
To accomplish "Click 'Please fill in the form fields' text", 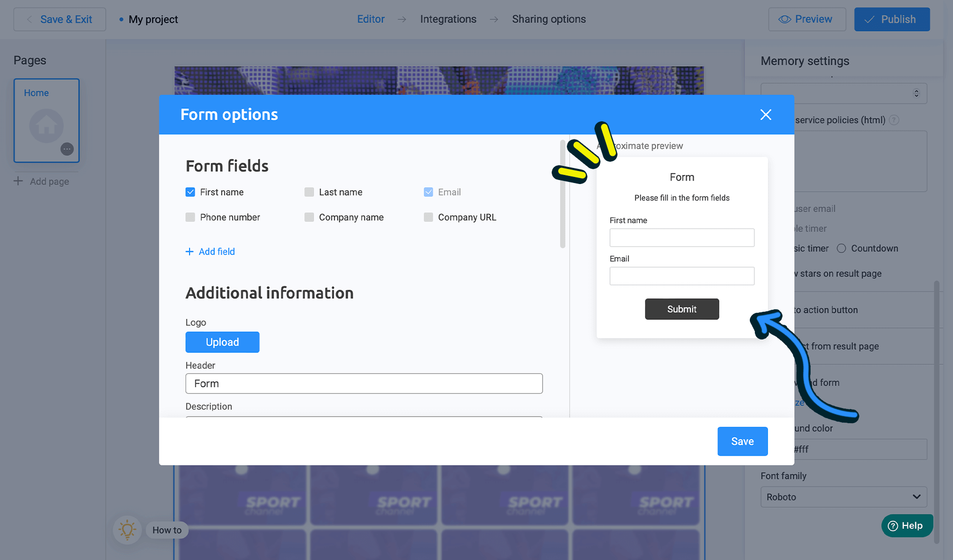I will pos(682,198).
